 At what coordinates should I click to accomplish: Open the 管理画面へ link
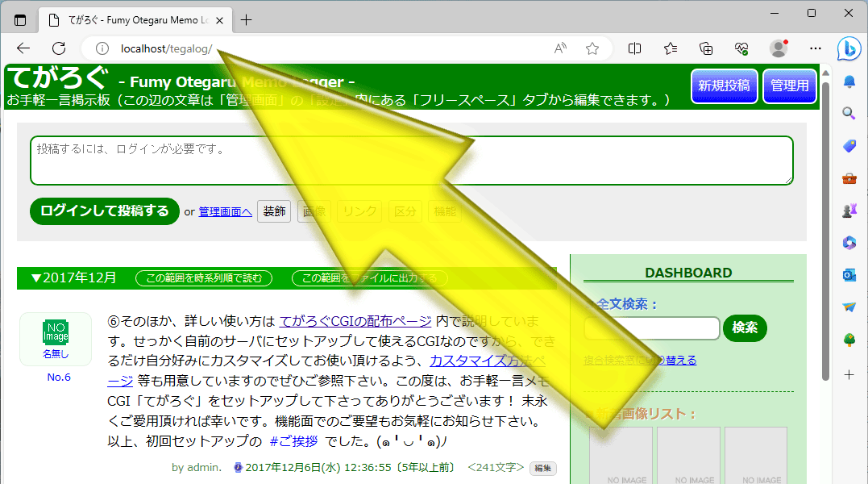(226, 211)
